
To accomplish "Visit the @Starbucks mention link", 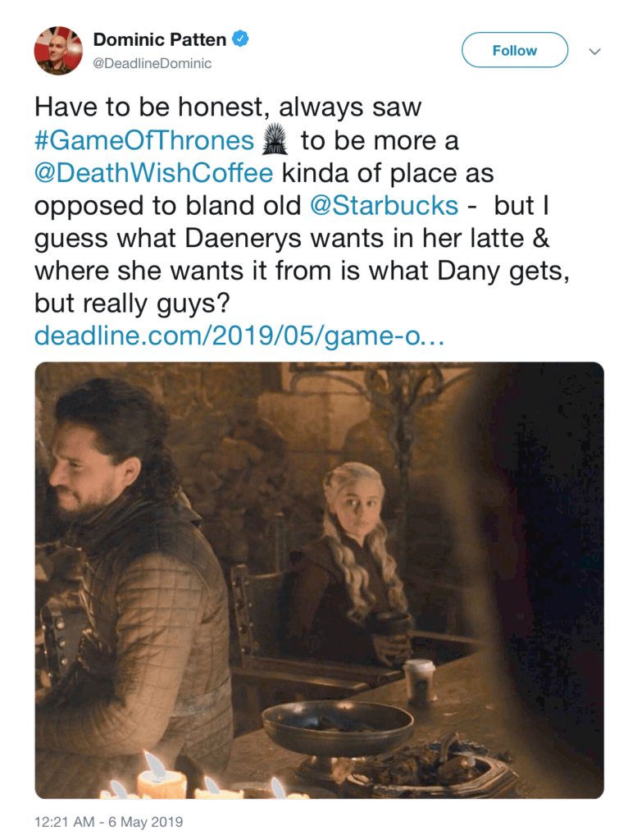I will pyautogui.click(x=384, y=206).
